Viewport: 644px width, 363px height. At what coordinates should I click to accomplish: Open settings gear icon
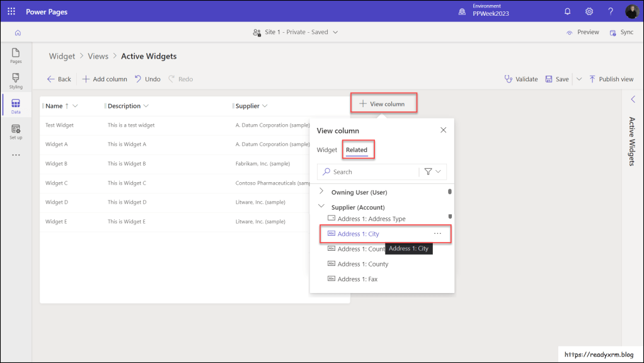click(x=589, y=11)
